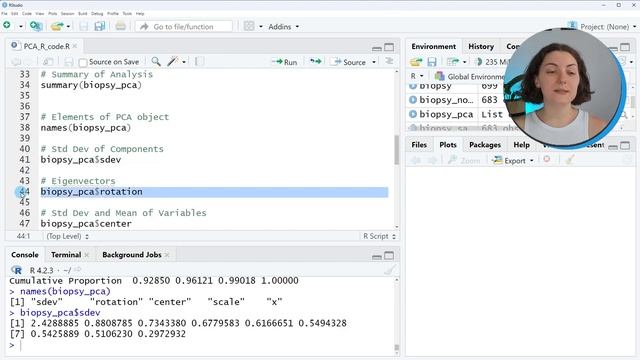The image size is (640, 360).
Task: Click the Re-run previous code icon
Action: tap(315, 62)
